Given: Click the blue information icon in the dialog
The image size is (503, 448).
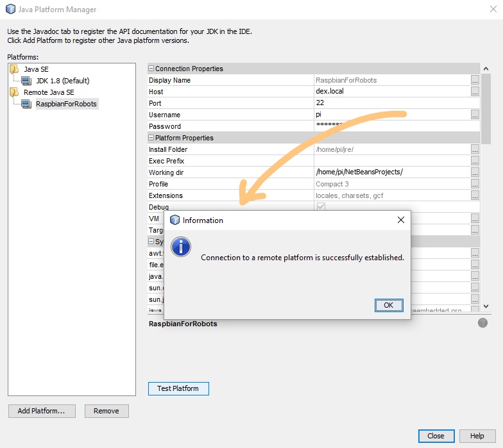Looking at the screenshot, I should click(181, 247).
